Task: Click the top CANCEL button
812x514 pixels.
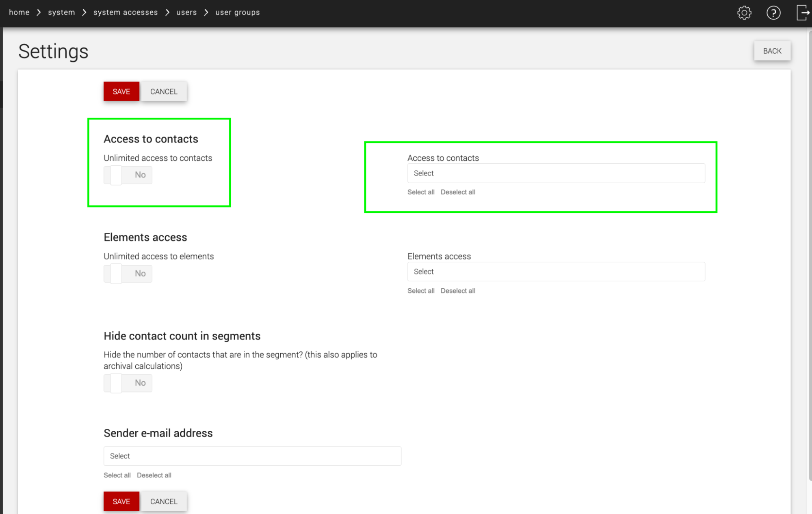Action: (x=164, y=91)
